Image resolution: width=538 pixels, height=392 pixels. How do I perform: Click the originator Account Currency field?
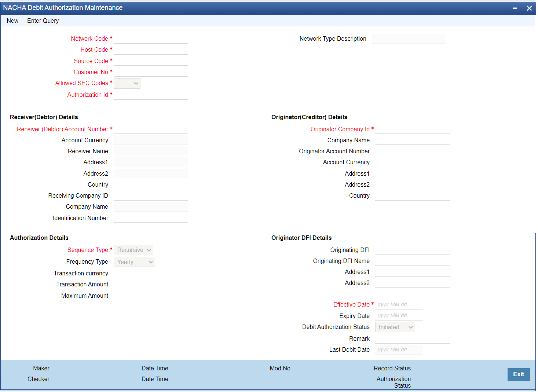coord(412,162)
